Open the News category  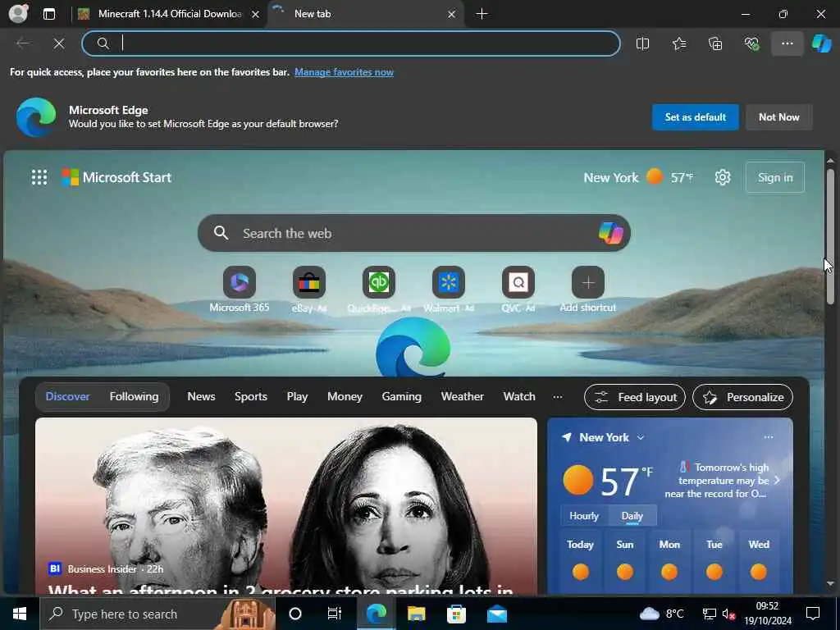tap(201, 396)
